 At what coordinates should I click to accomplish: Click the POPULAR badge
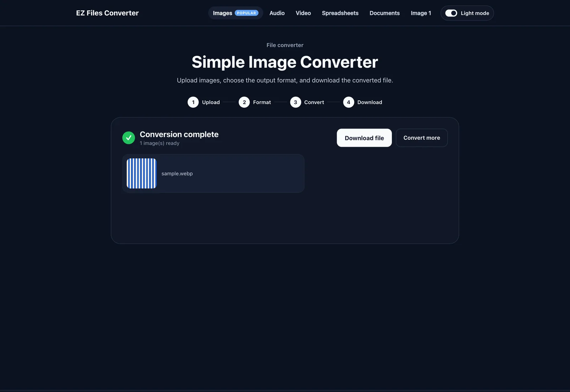pos(247,13)
